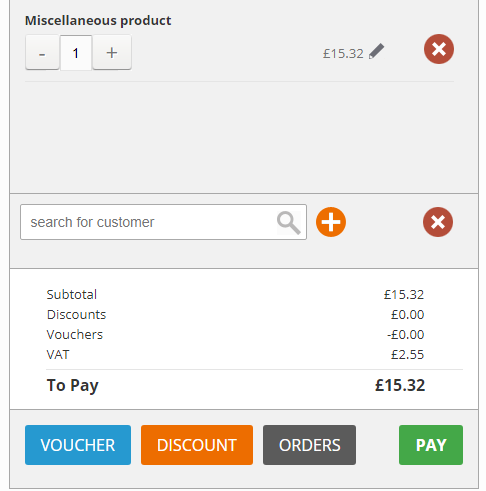Increase the product quantity with the plus button
The width and height of the screenshot is (486, 491).
[112, 53]
